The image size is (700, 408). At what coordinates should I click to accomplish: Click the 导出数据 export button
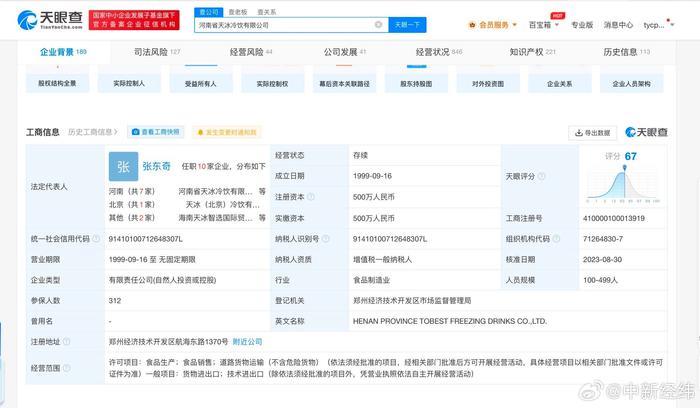click(592, 132)
